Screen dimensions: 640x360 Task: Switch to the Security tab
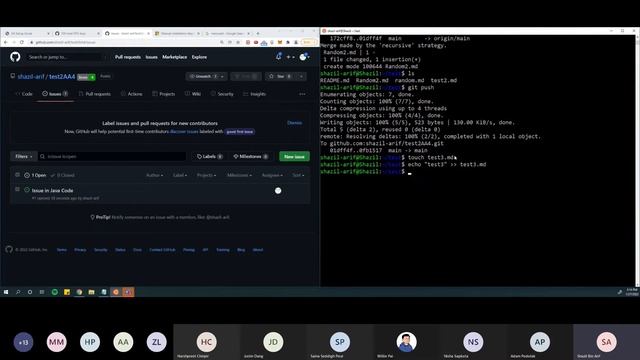click(222, 94)
